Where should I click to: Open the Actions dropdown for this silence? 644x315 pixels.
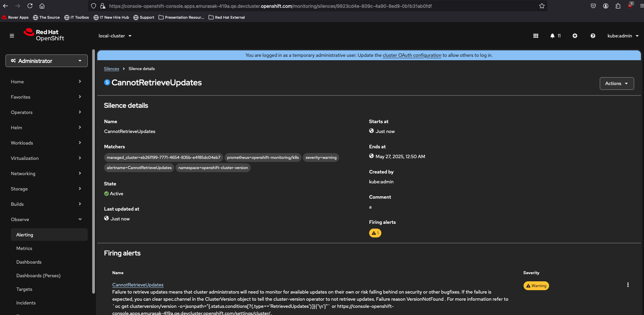616,83
